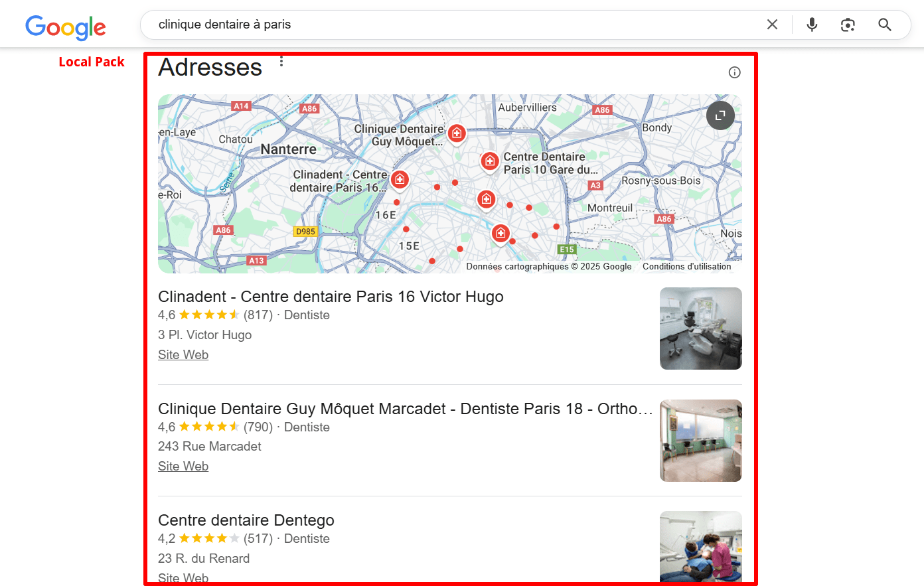Click the 4,6 (817) rating of Clinadent
Screen dimensions: 924x588
[x=215, y=315]
